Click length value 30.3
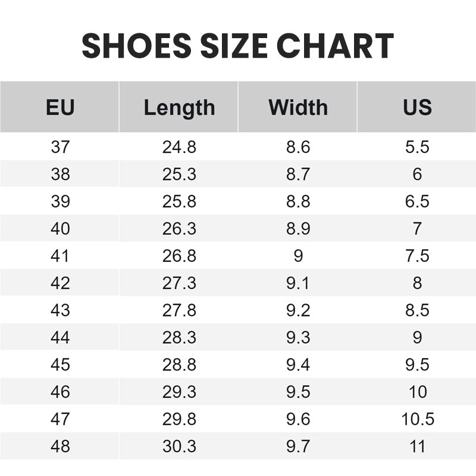This screenshot has width=476, height=476. [179, 446]
